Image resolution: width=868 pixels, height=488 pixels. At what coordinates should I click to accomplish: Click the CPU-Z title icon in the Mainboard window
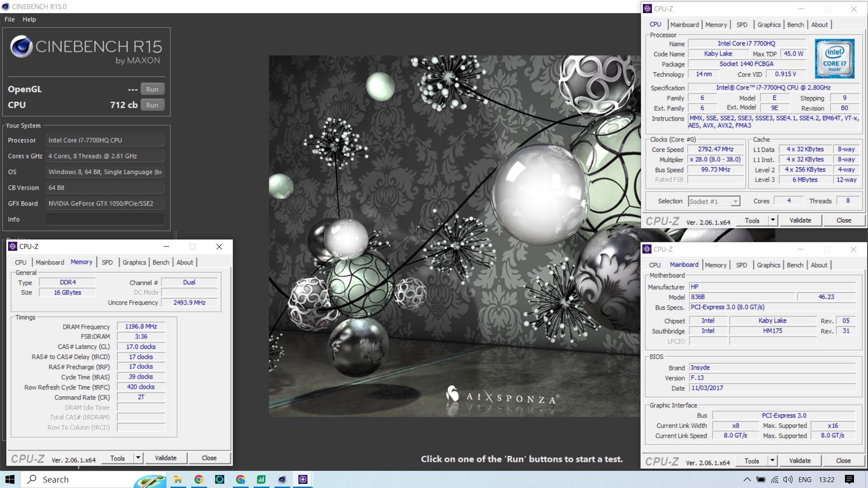[x=647, y=249]
